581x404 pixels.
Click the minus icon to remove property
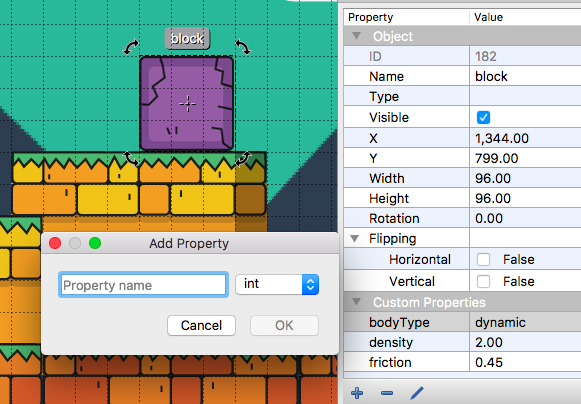[387, 393]
